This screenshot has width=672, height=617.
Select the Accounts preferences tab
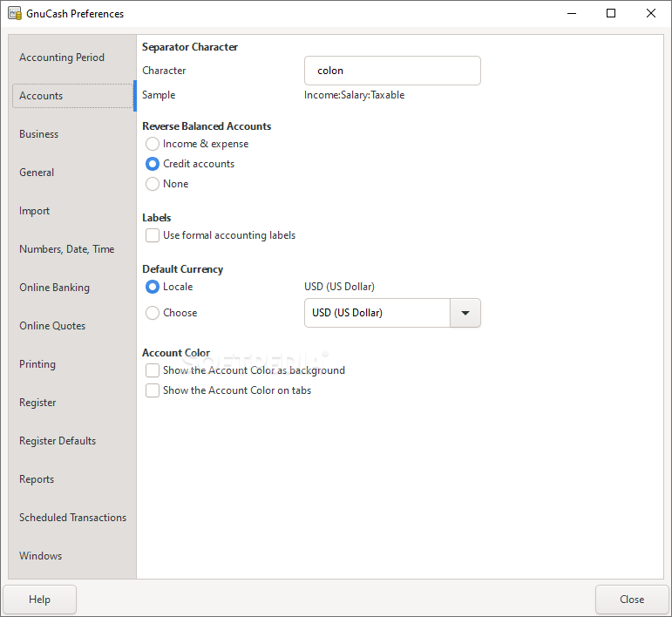(x=73, y=96)
